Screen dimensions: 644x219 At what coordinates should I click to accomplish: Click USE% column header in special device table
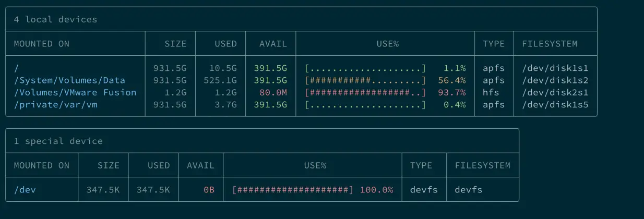315,165
